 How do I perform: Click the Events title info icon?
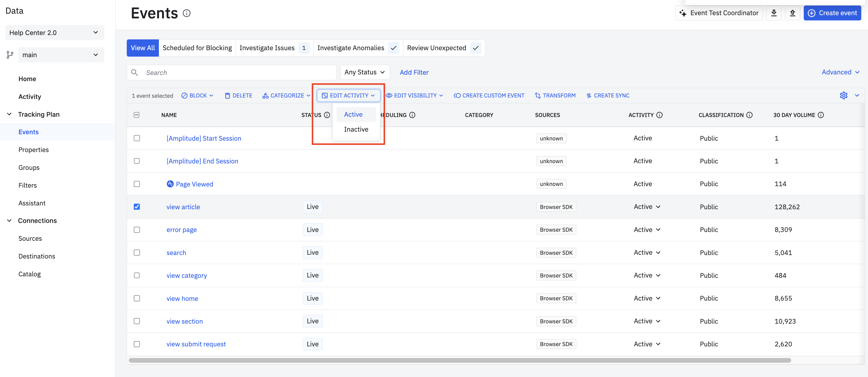(x=186, y=13)
